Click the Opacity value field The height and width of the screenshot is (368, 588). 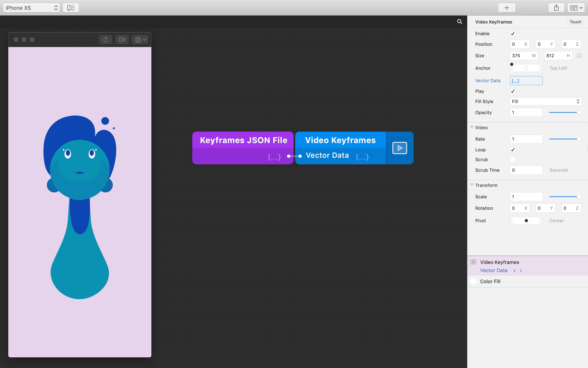526,112
